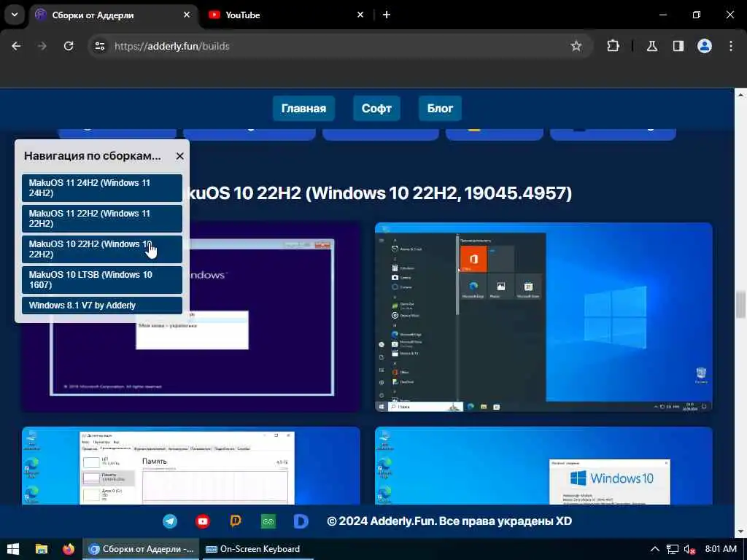This screenshot has height=560, width=747.
Task: Reload the adderly.fun page
Action: [x=69, y=46]
